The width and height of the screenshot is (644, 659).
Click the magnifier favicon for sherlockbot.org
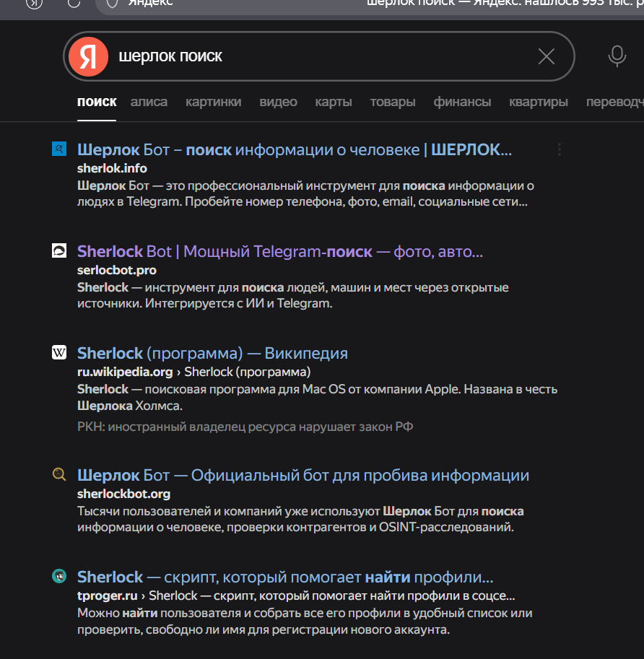pos(59,474)
